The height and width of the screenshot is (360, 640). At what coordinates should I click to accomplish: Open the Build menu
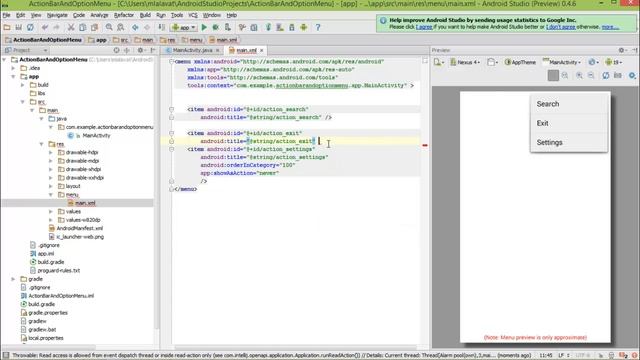(145, 15)
